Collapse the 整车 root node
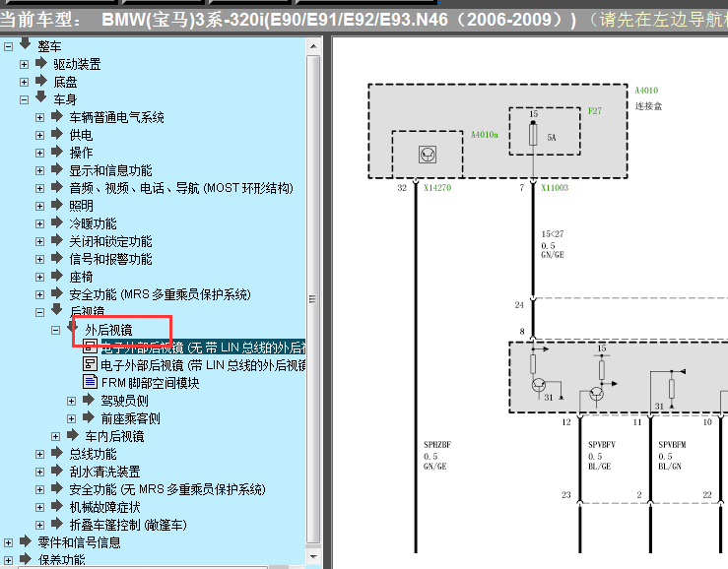The image size is (728, 569). pyautogui.click(x=8, y=46)
